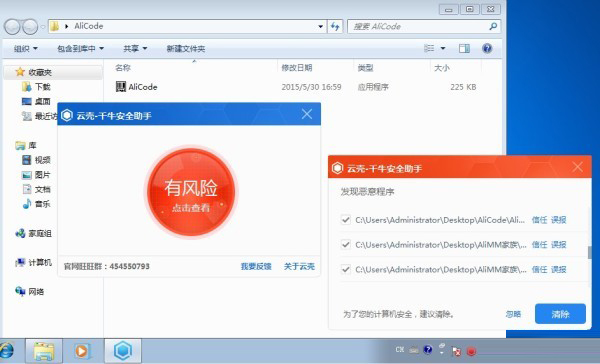Click 新建文件夹 in the toolbar
Image resolution: width=600 pixels, height=364 pixels.
click(186, 49)
